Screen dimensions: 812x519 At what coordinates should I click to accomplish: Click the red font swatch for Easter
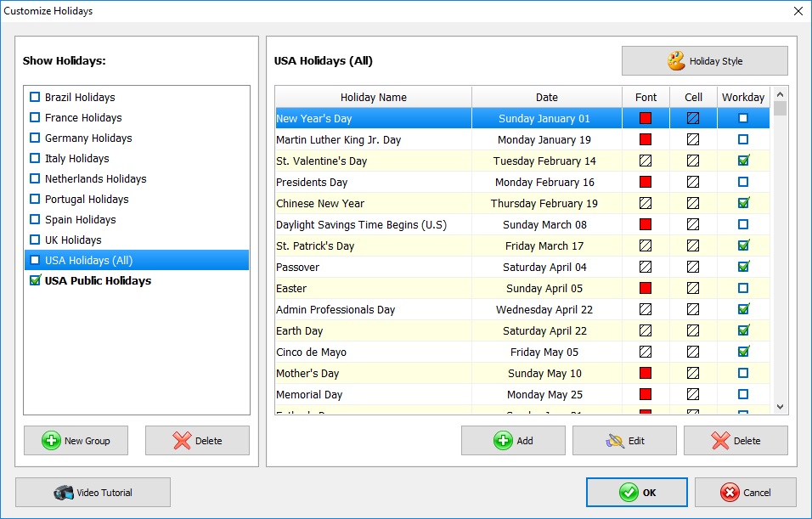point(646,288)
